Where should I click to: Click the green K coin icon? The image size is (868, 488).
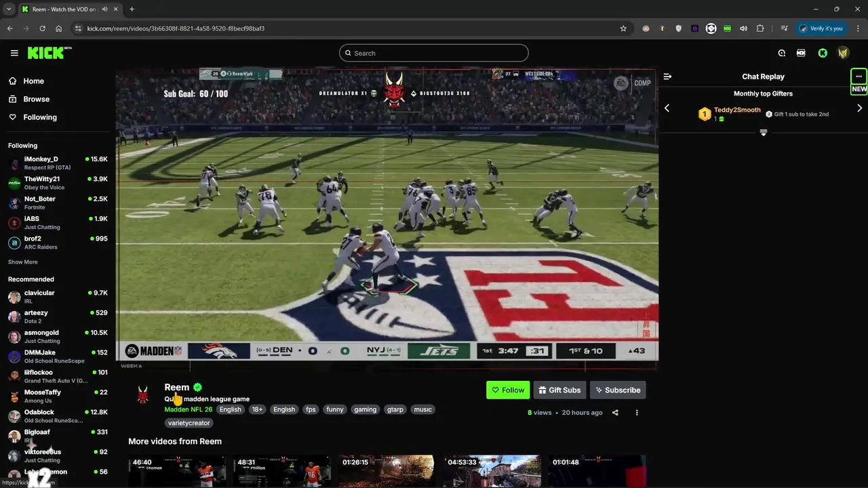click(823, 53)
